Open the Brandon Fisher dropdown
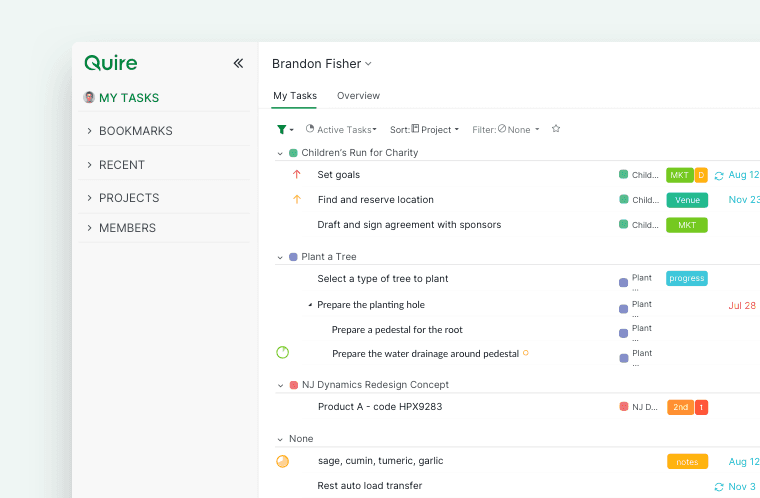The width and height of the screenshot is (760, 498). pos(321,64)
